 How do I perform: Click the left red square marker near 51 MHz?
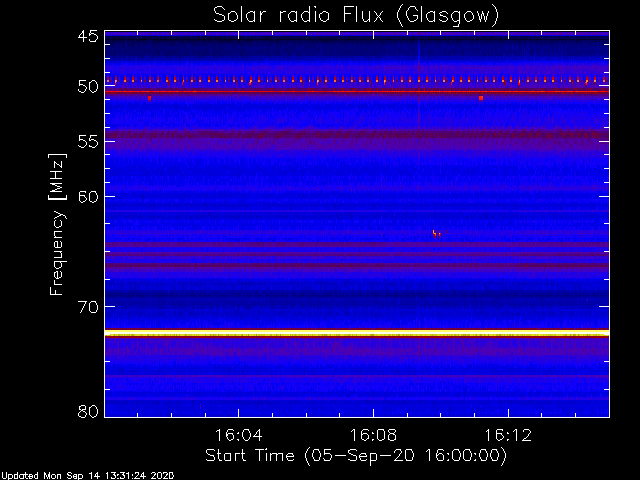click(x=149, y=98)
